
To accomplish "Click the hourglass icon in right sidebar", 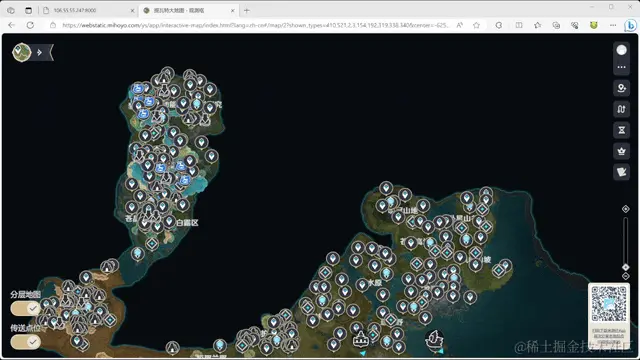I will 621,130.
